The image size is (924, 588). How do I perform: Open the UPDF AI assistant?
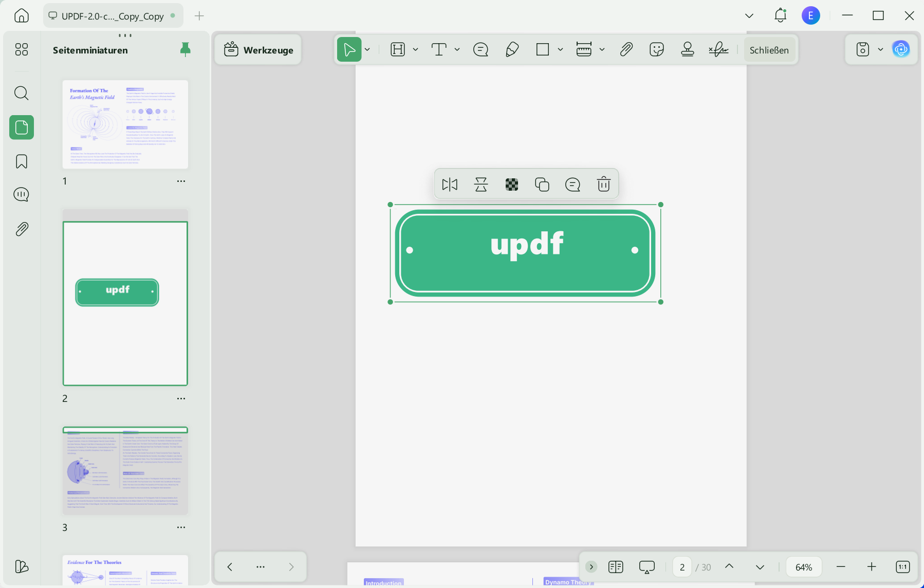click(901, 49)
